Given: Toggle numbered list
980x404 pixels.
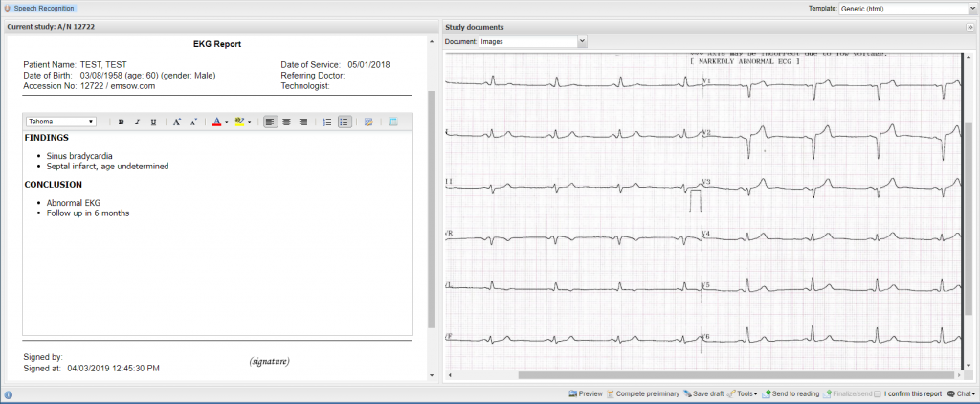Looking at the screenshot, I should (x=327, y=122).
